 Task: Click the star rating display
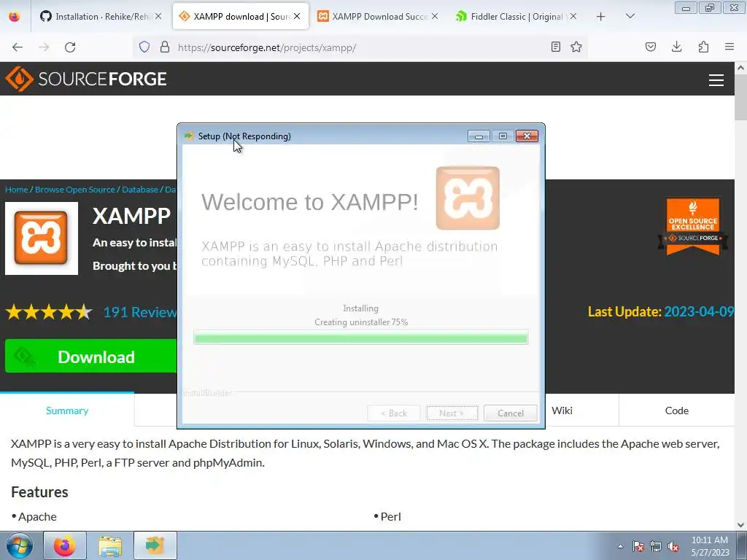[49, 312]
